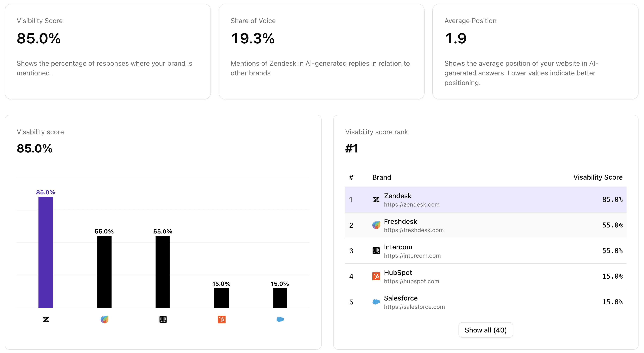Click the Freshdesk logo on the chart axis

click(105, 319)
